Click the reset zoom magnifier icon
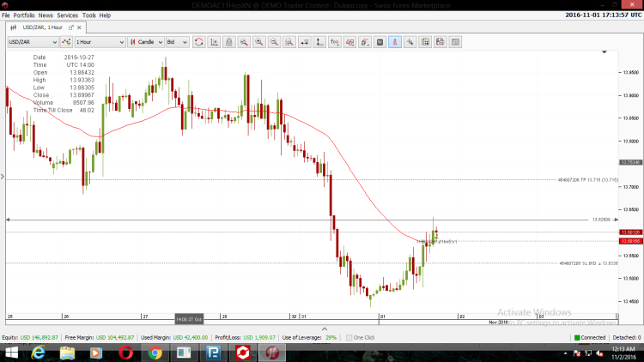644x362 pixels. (289, 42)
